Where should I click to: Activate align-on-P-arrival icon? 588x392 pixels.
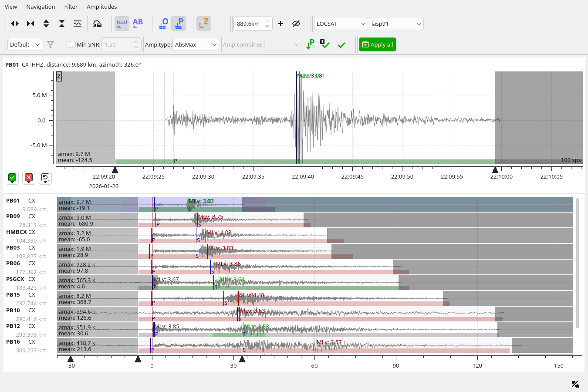(179, 23)
